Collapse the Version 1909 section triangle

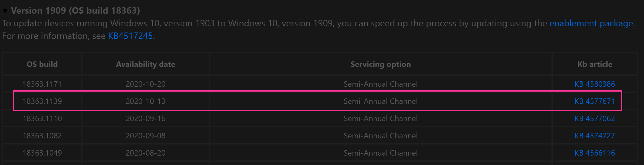(5, 11)
